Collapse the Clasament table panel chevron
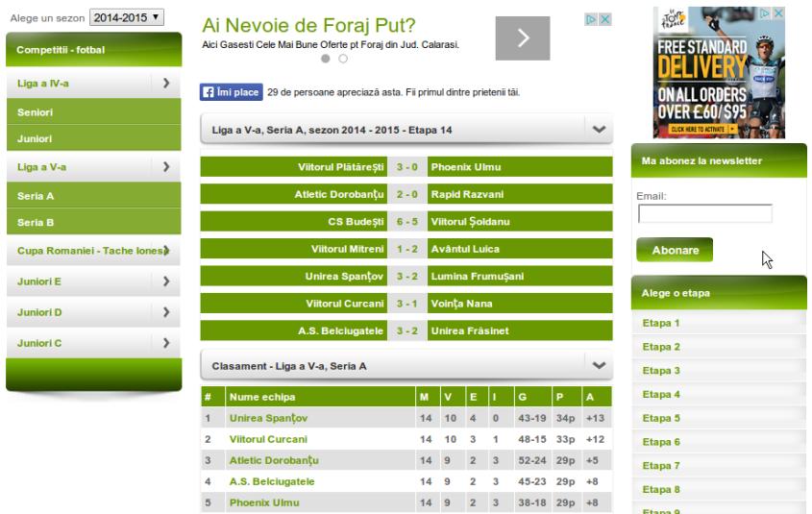This screenshot has width=812, height=514. click(x=600, y=365)
